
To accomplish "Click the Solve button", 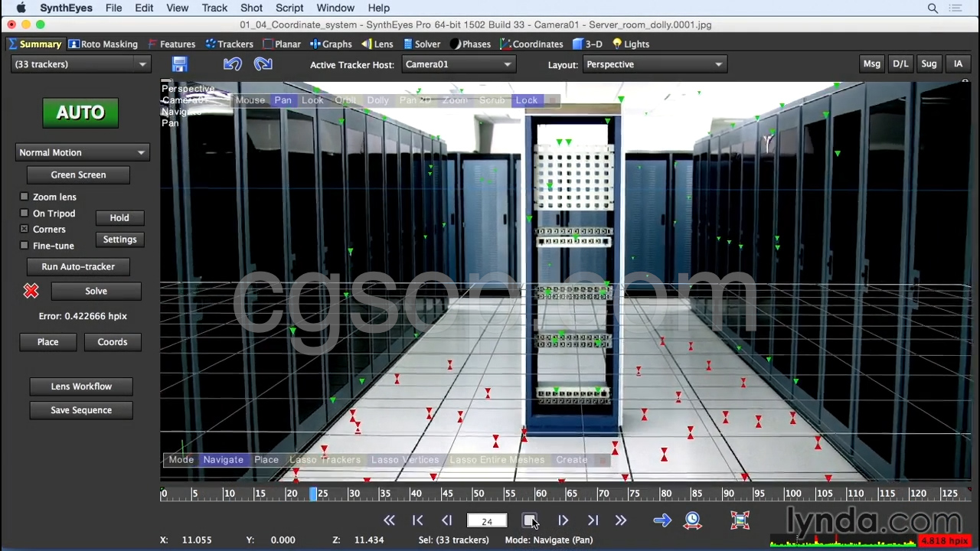I will pos(96,291).
